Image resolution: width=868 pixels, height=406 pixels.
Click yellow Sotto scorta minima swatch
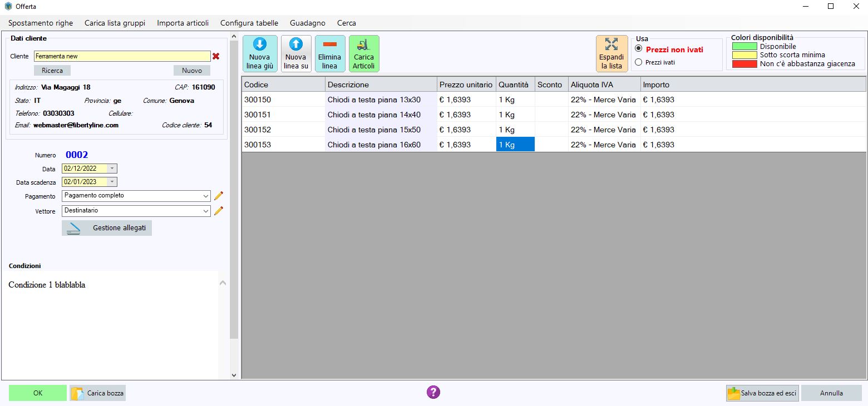pos(744,55)
